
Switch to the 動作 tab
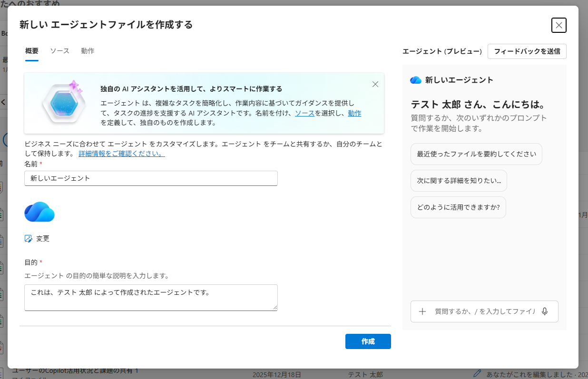coord(88,51)
